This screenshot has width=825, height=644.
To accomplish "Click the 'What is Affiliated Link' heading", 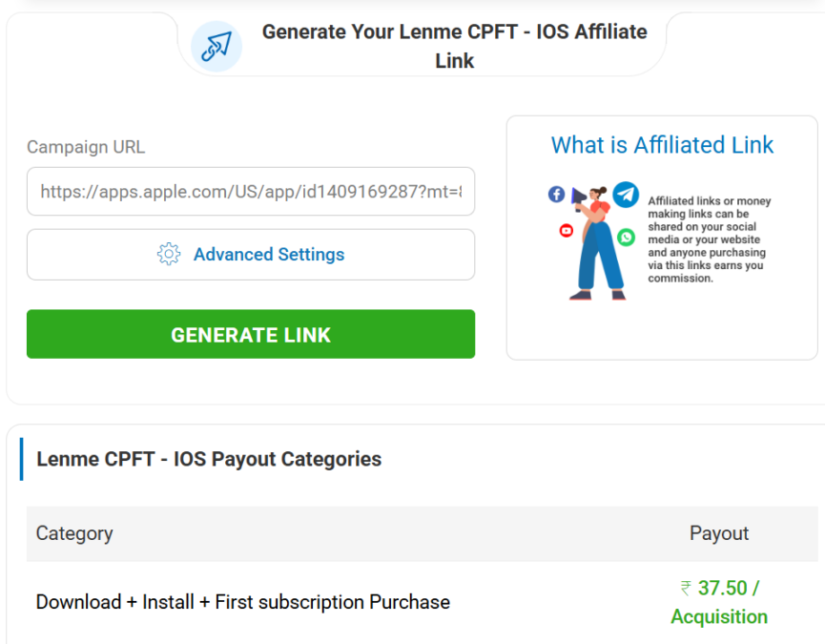I will point(662,145).
